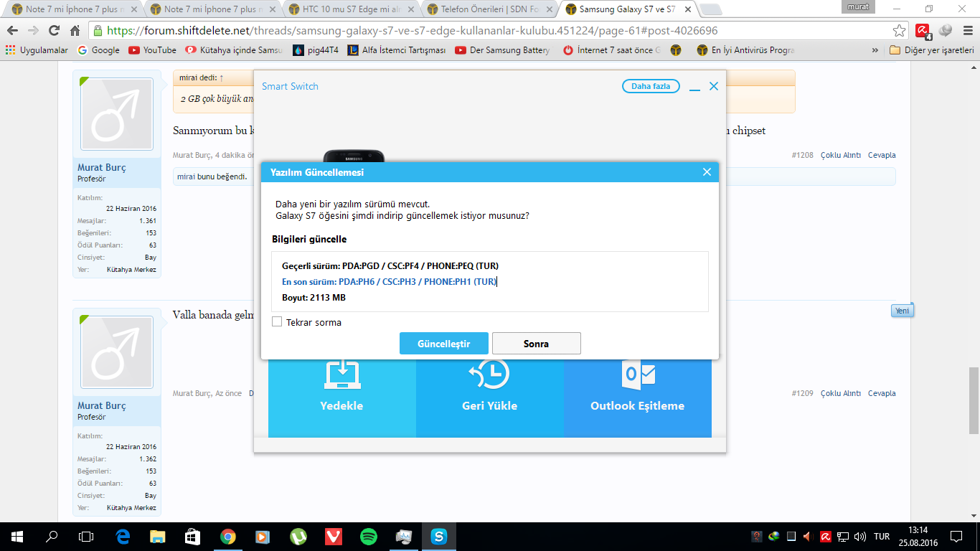
Task: Open uTorrent from the taskbar
Action: [298, 536]
